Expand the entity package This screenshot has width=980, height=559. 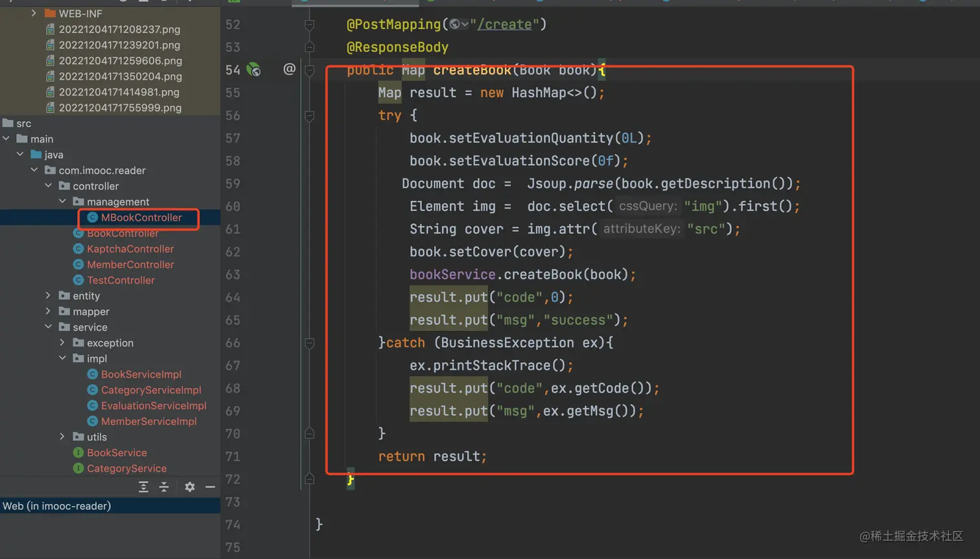click(49, 295)
